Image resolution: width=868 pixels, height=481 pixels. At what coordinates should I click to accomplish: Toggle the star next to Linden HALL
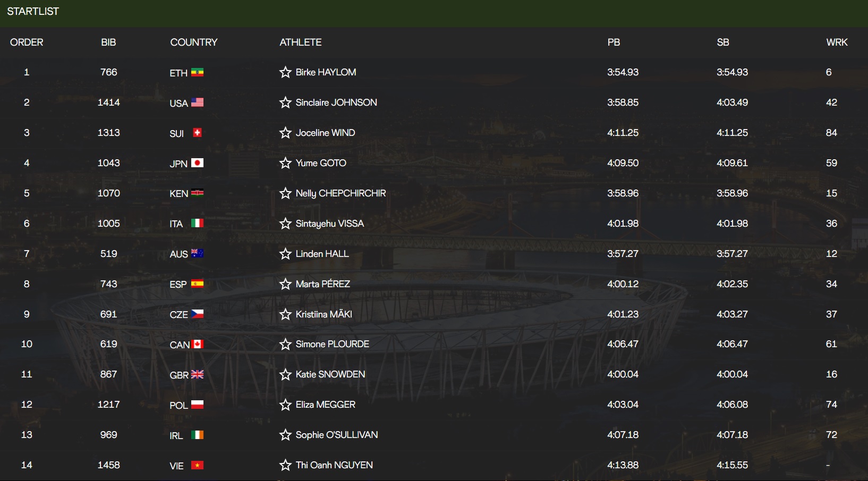point(285,254)
